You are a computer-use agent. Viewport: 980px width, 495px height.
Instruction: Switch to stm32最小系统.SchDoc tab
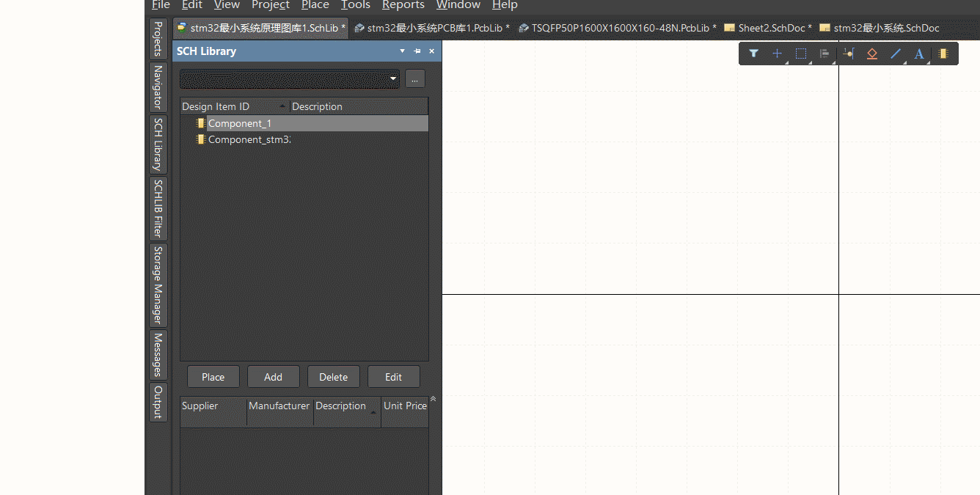click(x=880, y=28)
